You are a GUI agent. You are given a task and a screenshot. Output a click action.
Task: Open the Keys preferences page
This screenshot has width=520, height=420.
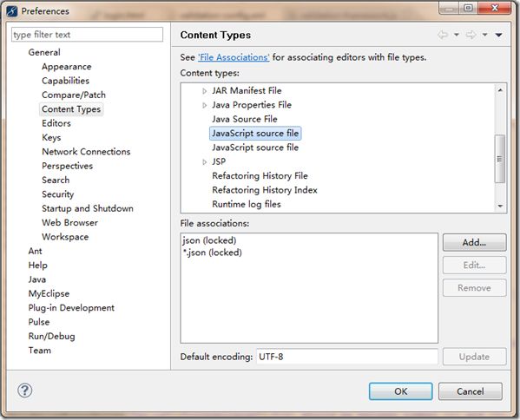click(51, 138)
